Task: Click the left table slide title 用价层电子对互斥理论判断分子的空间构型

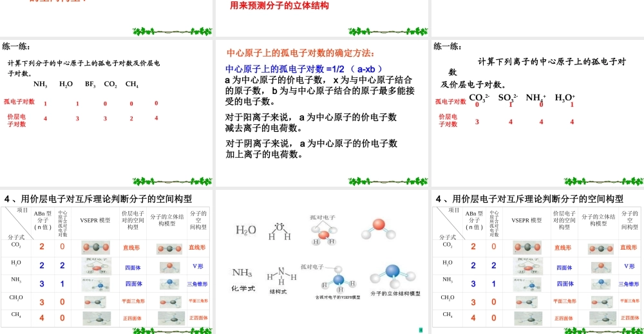Action: [x=98, y=199]
